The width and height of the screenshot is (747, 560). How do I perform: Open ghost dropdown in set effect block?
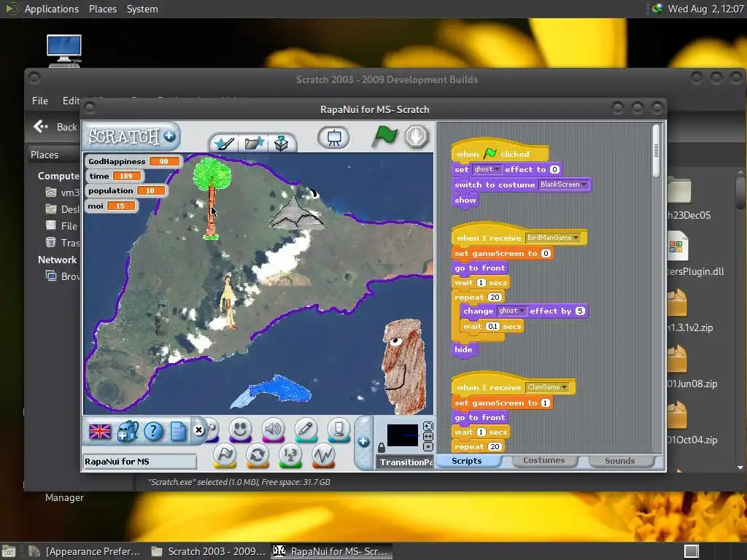point(487,169)
